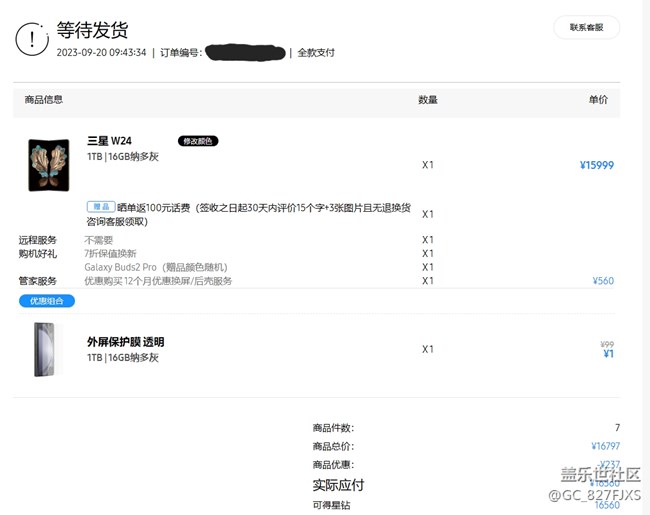Click the exclamation status icon beside 等待发货
The image size is (650, 515).
pos(32,39)
